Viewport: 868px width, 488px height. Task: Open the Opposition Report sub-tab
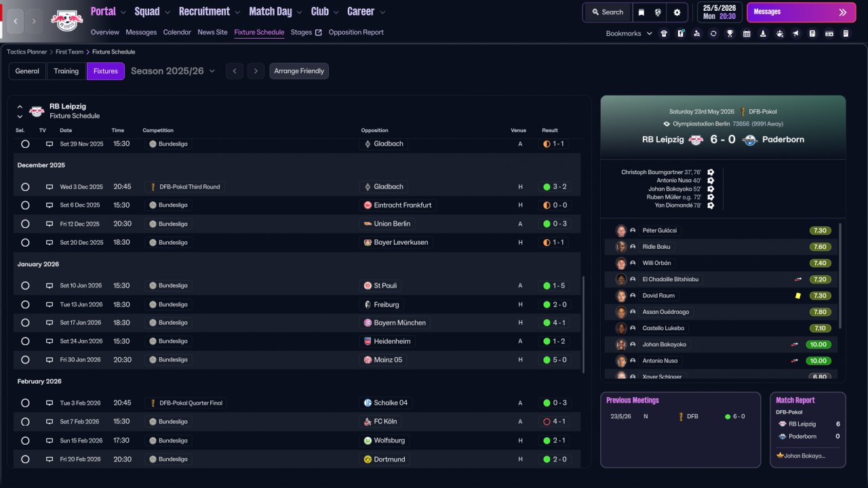356,32
